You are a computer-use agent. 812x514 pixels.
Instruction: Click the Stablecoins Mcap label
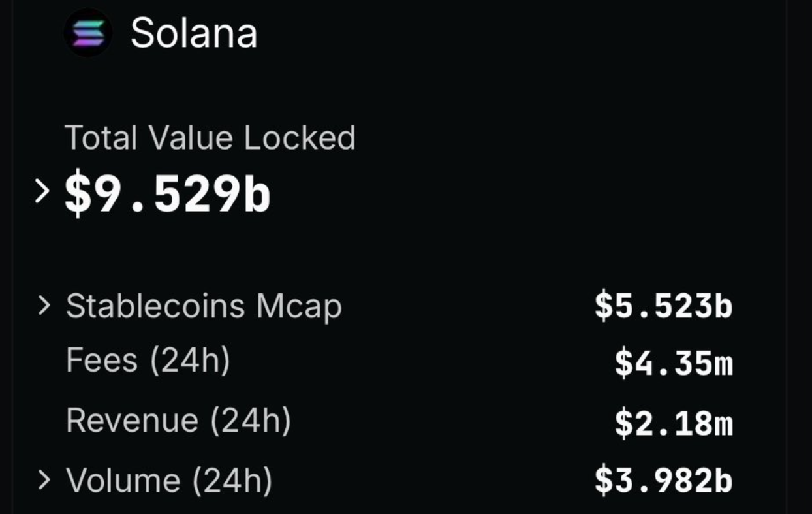(204, 306)
